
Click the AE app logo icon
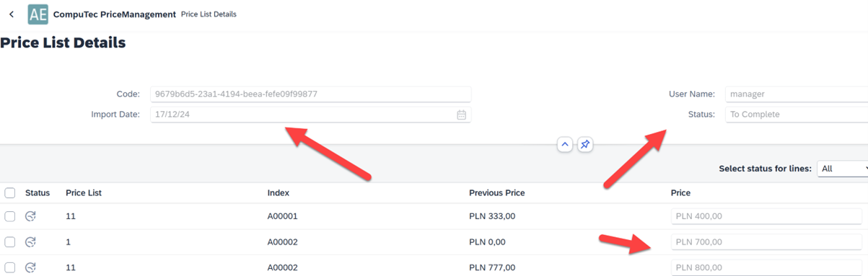point(38,14)
